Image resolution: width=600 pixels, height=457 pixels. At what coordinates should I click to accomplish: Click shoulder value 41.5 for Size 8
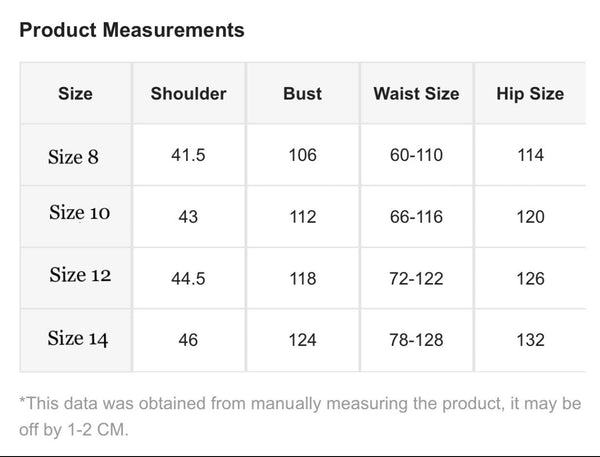click(188, 155)
